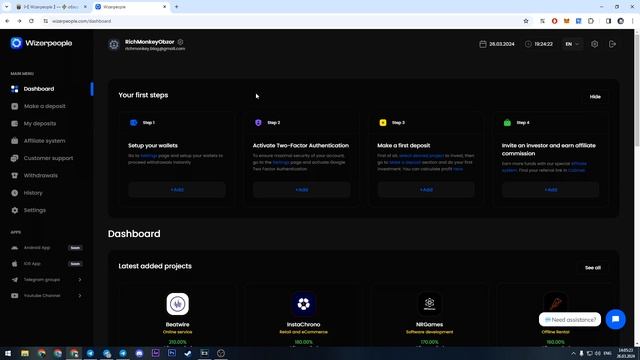This screenshot has width=640, height=360.
Task: Open the browser tab search dropdown
Action: (x=7, y=7)
